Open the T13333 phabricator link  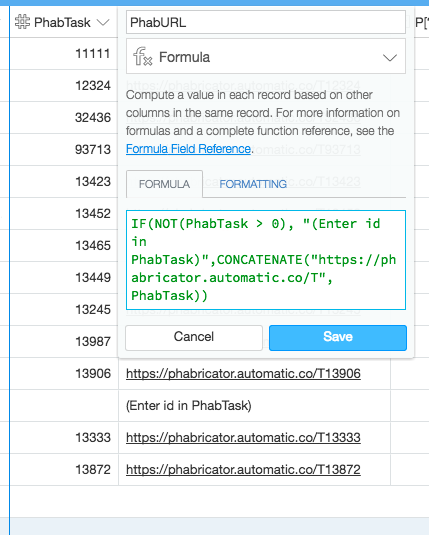click(243, 437)
